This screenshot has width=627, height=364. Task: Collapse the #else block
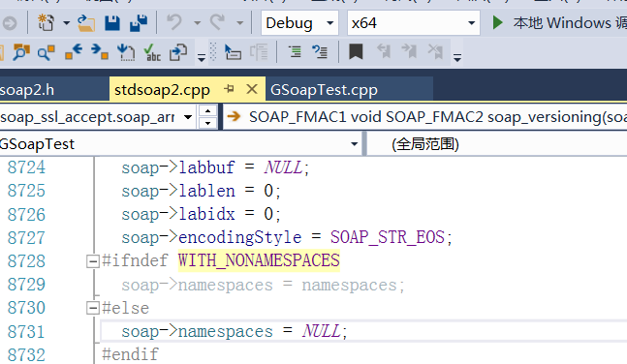(93, 308)
